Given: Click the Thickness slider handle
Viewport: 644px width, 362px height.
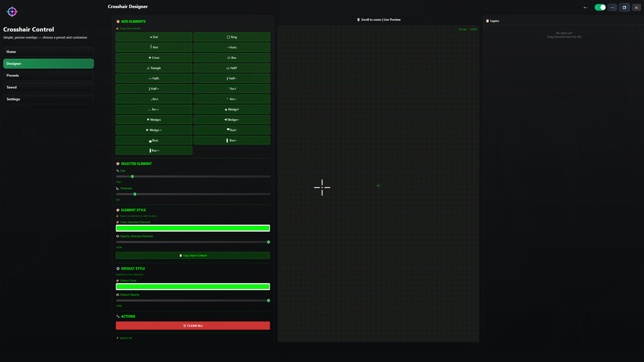Looking at the screenshot, I should pyautogui.click(x=135, y=194).
